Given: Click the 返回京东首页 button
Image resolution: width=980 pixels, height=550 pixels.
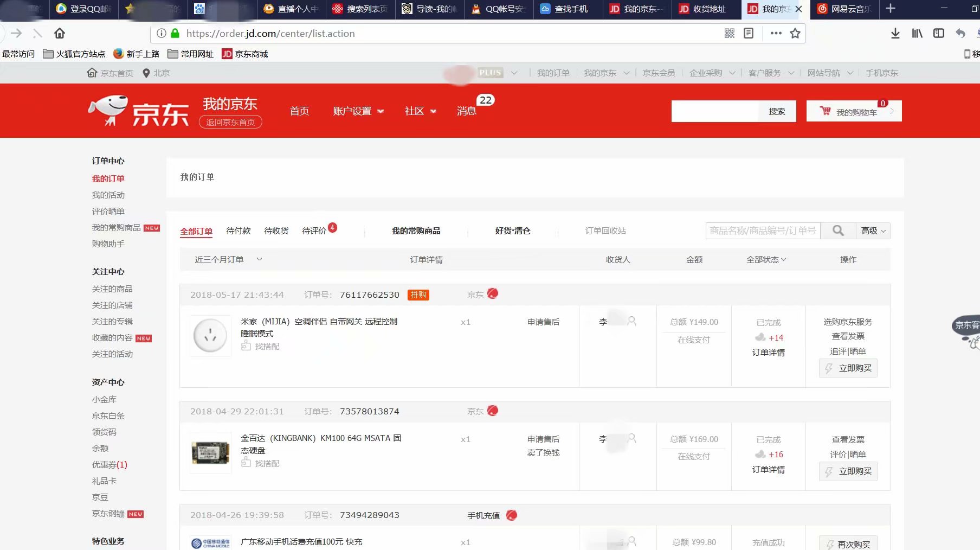Looking at the screenshot, I should tap(230, 122).
